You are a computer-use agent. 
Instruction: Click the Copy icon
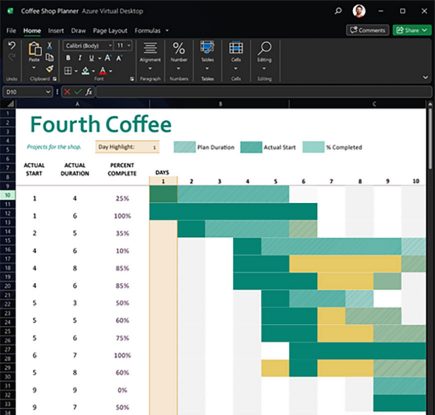[50, 57]
